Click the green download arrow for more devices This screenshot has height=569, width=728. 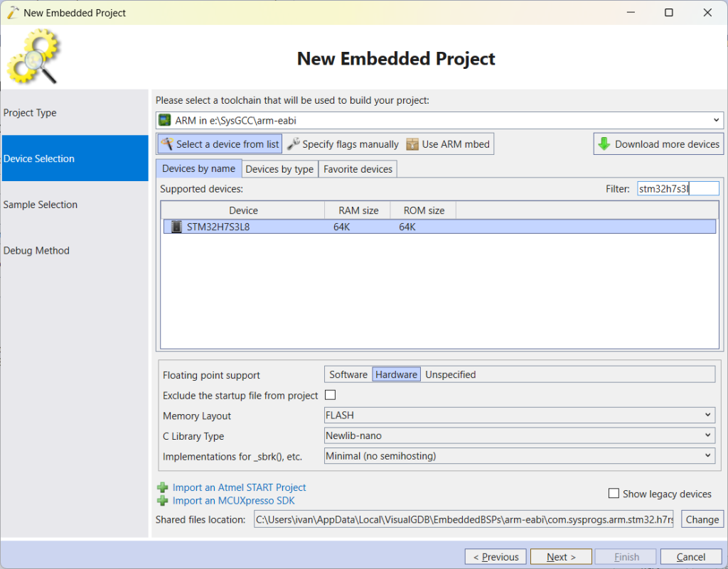(604, 143)
